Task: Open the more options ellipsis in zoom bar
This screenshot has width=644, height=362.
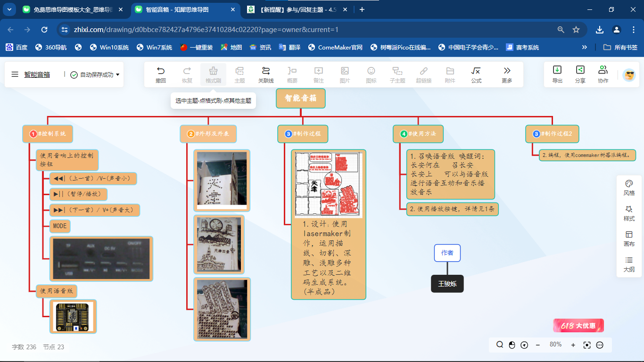Action: coord(600,345)
